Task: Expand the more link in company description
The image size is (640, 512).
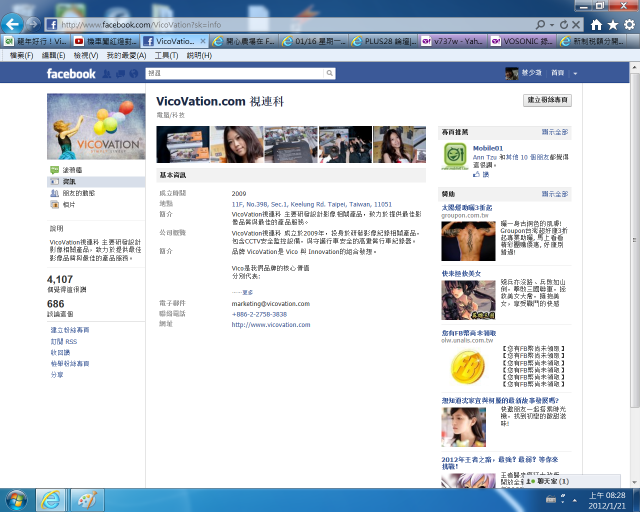Action: [247, 293]
